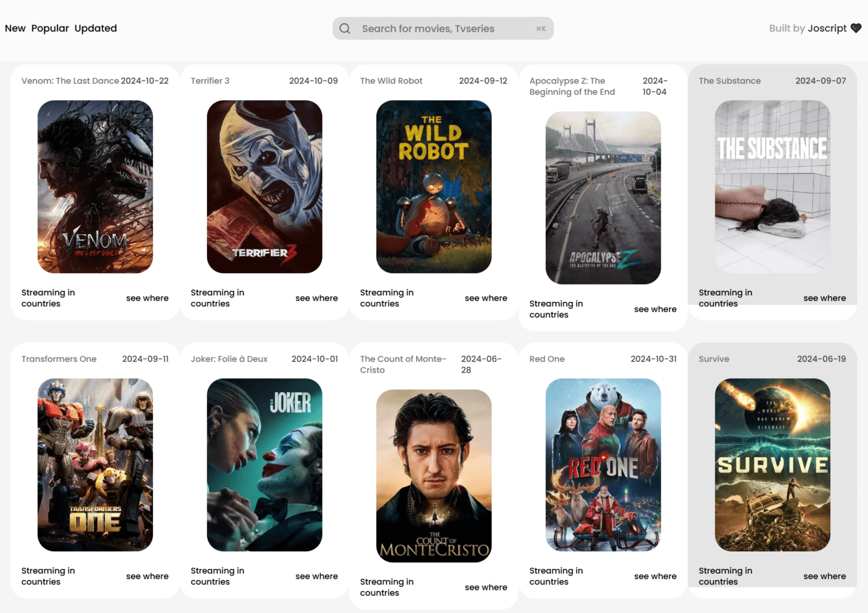
Task: Click the release date 2024-10-22
Action: click(x=145, y=81)
